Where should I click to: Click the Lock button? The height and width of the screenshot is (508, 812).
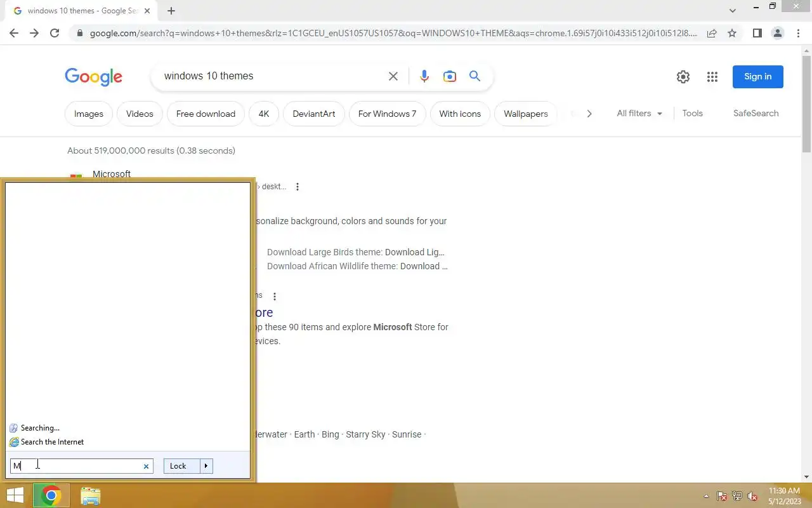tap(181, 466)
